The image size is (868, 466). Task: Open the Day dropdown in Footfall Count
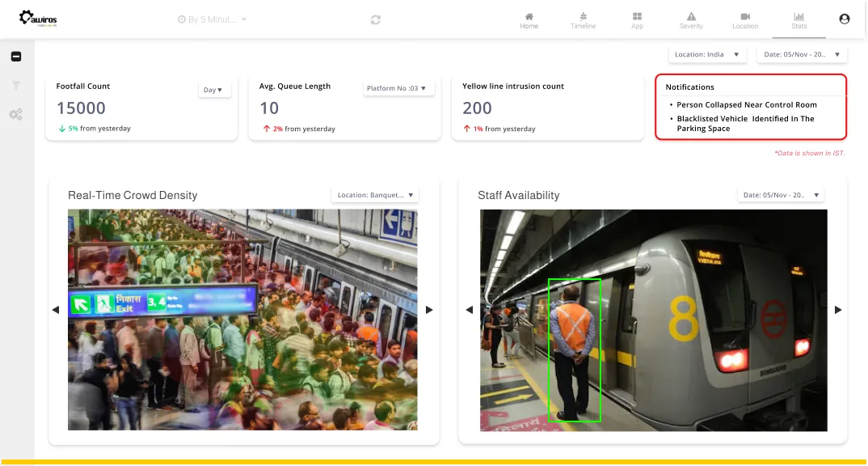(214, 90)
